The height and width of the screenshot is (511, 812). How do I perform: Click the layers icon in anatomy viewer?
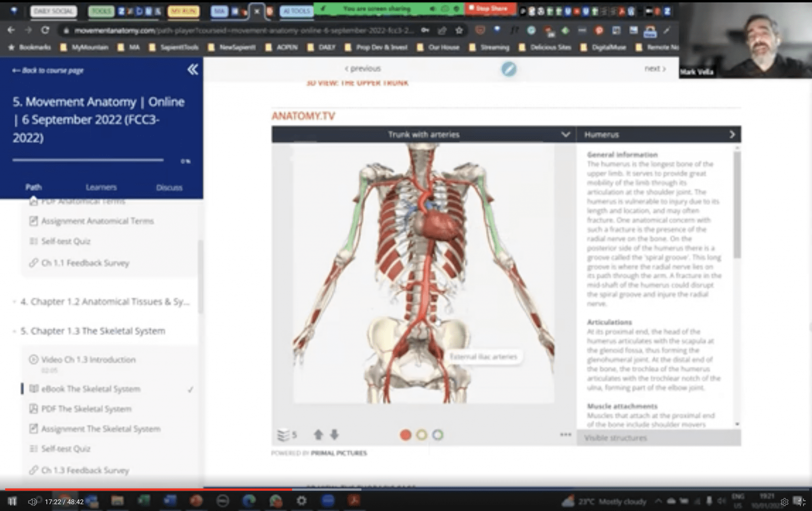pos(283,435)
